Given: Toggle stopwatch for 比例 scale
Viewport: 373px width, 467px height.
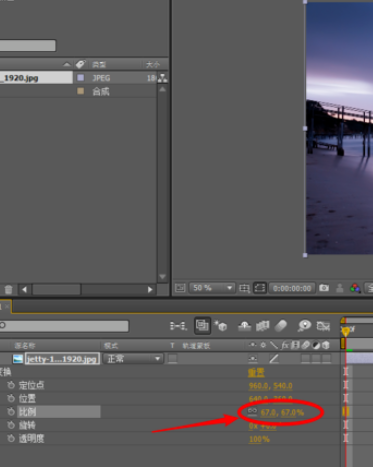Looking at the screenshot, I should (x=11, y=412).
